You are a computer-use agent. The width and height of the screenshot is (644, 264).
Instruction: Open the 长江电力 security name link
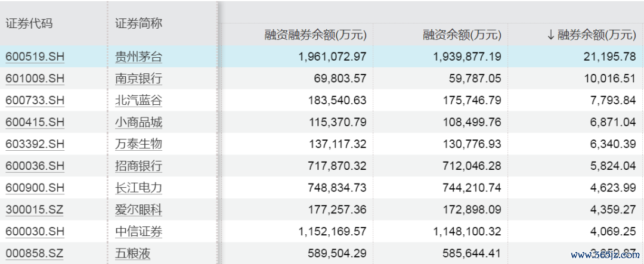click(138, 188)
